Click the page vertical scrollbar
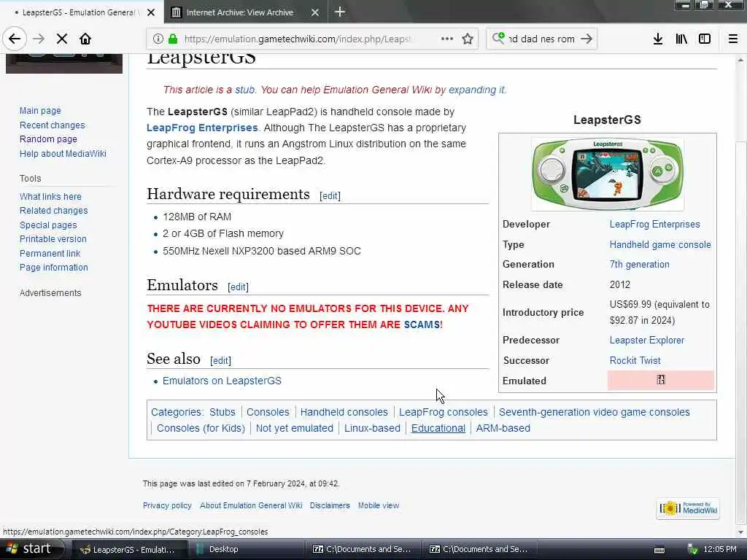Screen dimensions: 747x560 (x=740, y=295)
